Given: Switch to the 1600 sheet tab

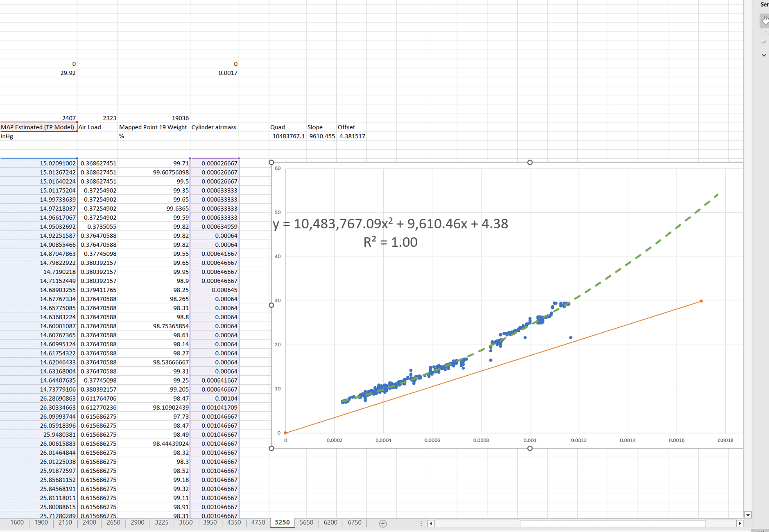Looking at the screenshot, I should [17, 523].
